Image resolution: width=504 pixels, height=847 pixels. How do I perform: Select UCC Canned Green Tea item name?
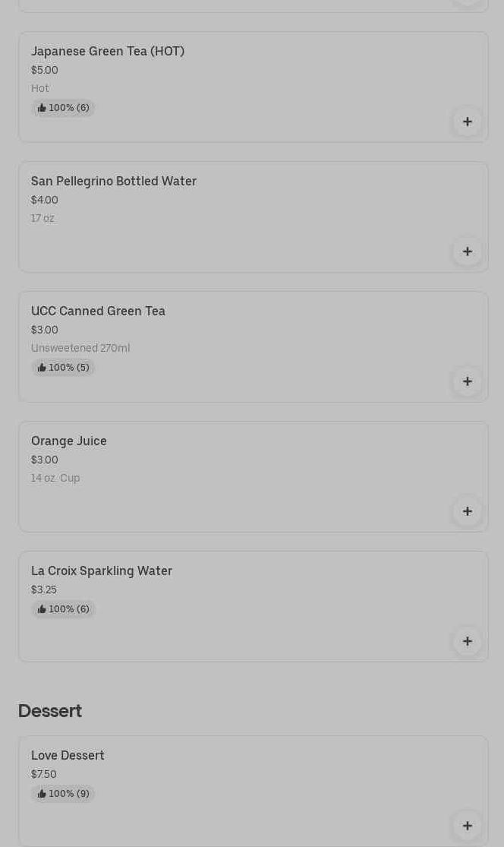pos(98,311)
